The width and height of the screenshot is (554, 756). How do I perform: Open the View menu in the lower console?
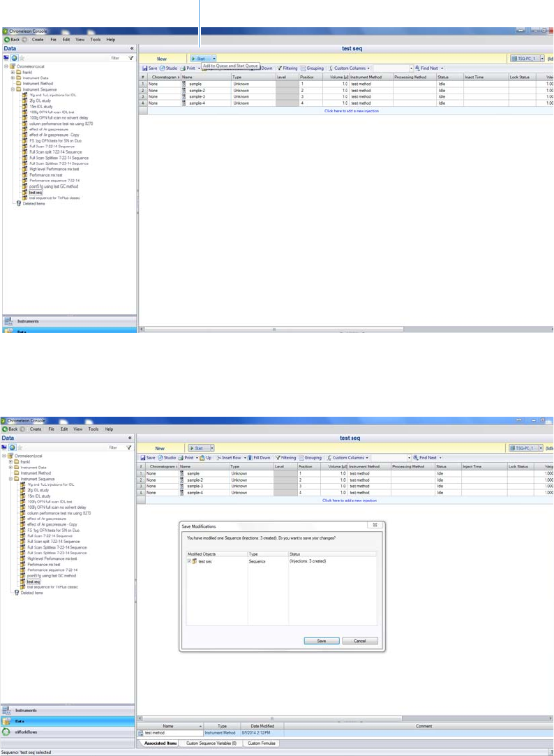(x=77, y=429)
